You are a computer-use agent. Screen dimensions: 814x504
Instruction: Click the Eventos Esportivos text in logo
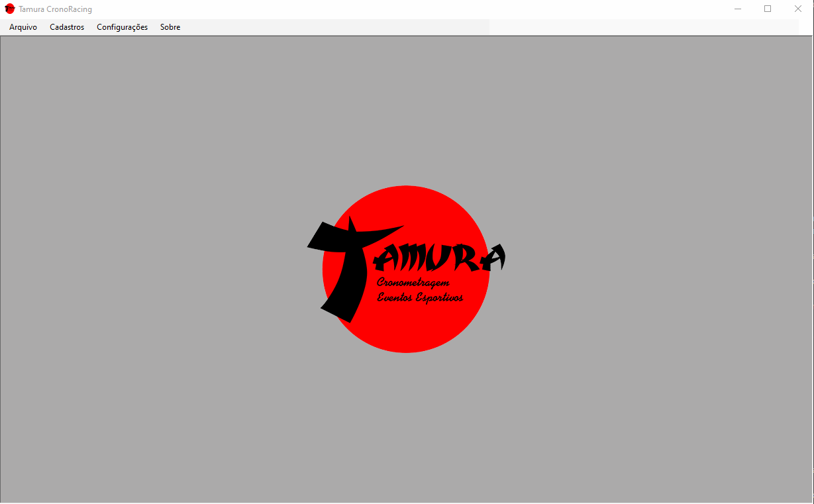tap(420, 298)
